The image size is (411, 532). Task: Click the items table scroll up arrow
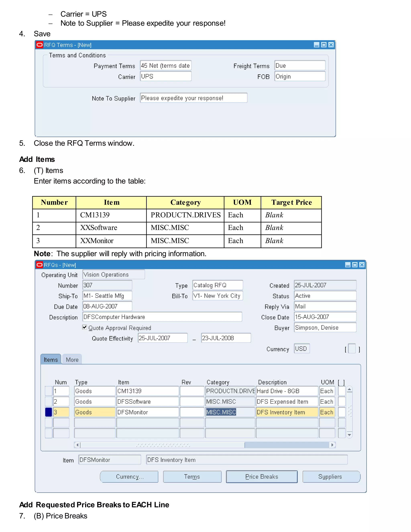pyautogui.click(x=349, y=389)
